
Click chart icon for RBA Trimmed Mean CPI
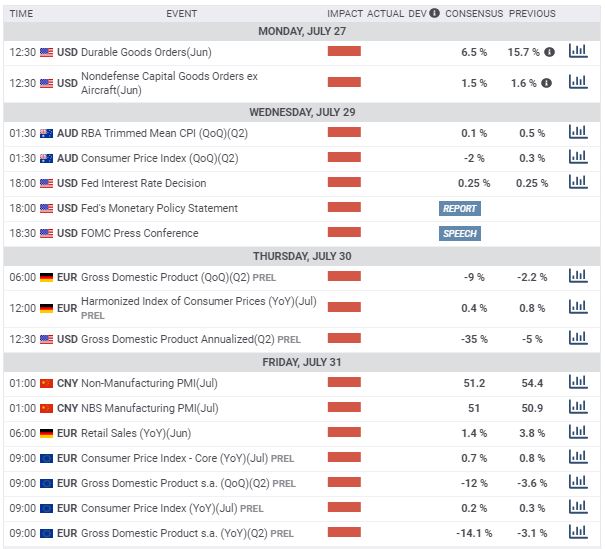point(578,132)
